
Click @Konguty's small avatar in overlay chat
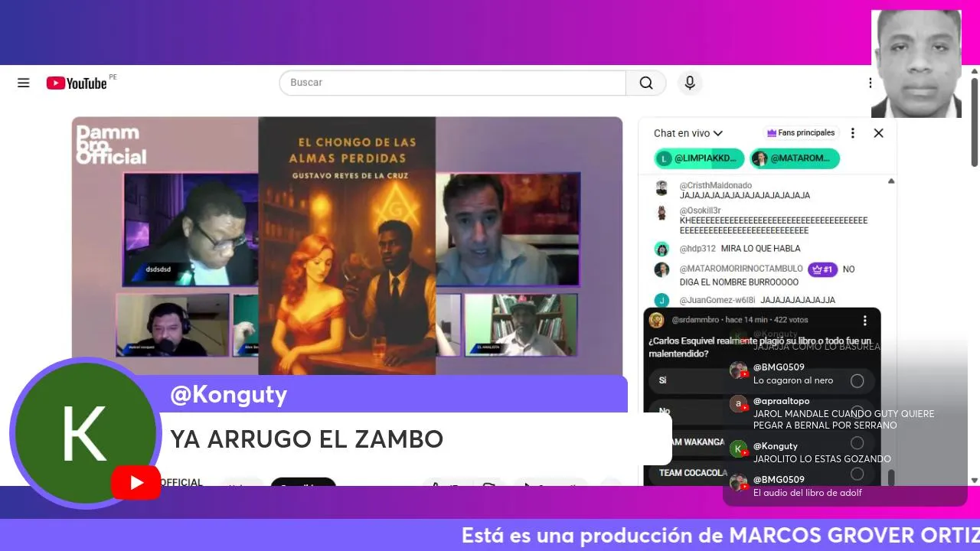click(738, 448)
